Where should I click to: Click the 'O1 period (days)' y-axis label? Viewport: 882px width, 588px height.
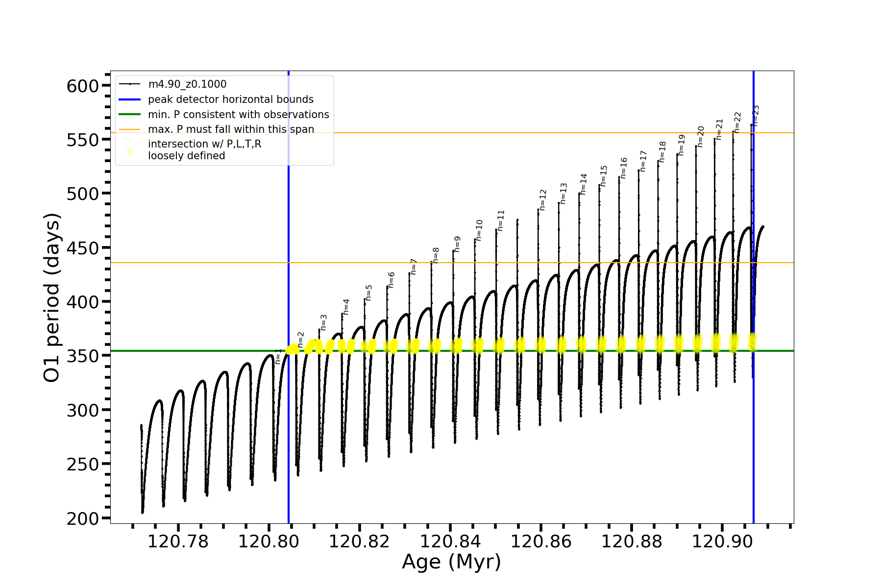pos(52,297)
